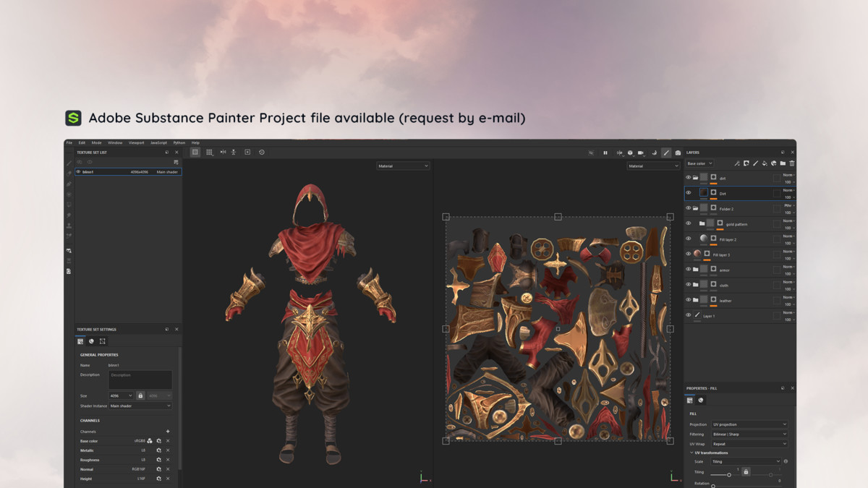Open the Filtering Bilinear Sharp dropdown
The width and height of the screenshot is (868, 488).
(x=749, y=435)
